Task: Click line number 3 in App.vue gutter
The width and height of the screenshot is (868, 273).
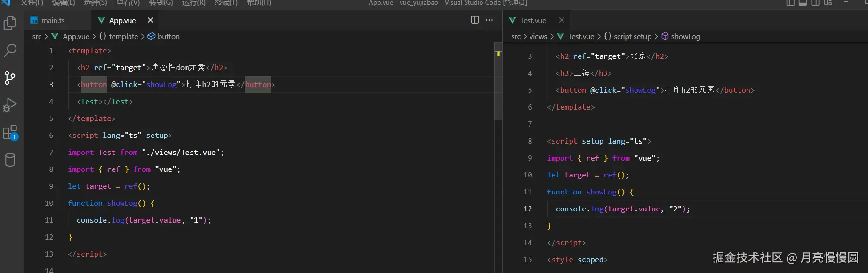Action: [51, 84]
